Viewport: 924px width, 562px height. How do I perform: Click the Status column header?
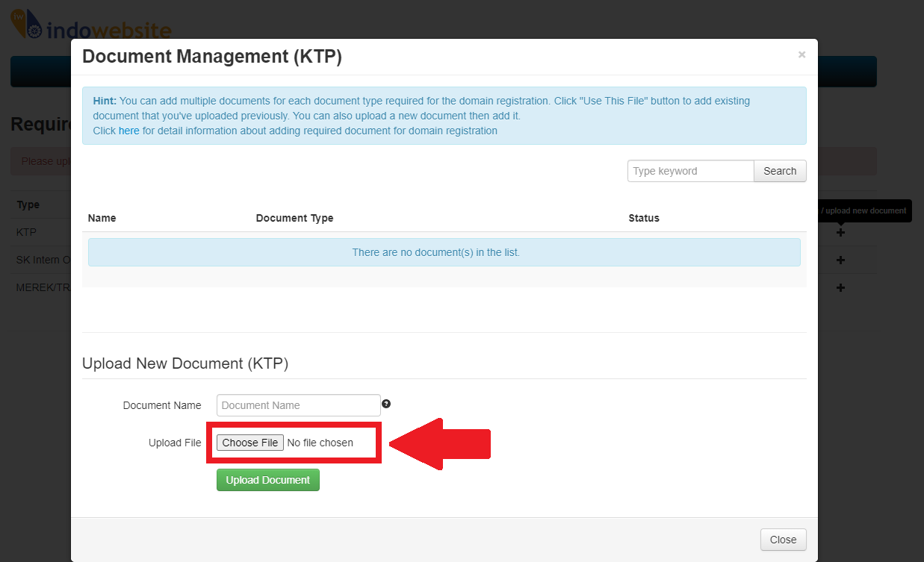[643, 218]
